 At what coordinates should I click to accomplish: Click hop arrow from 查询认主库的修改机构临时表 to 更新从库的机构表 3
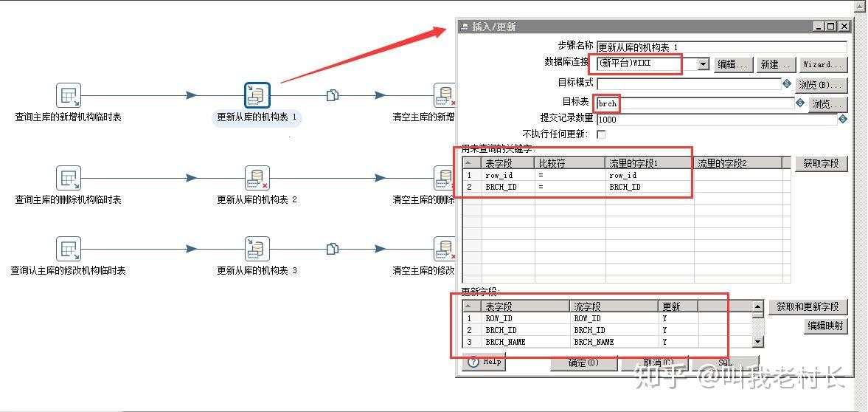pos(192,249)
